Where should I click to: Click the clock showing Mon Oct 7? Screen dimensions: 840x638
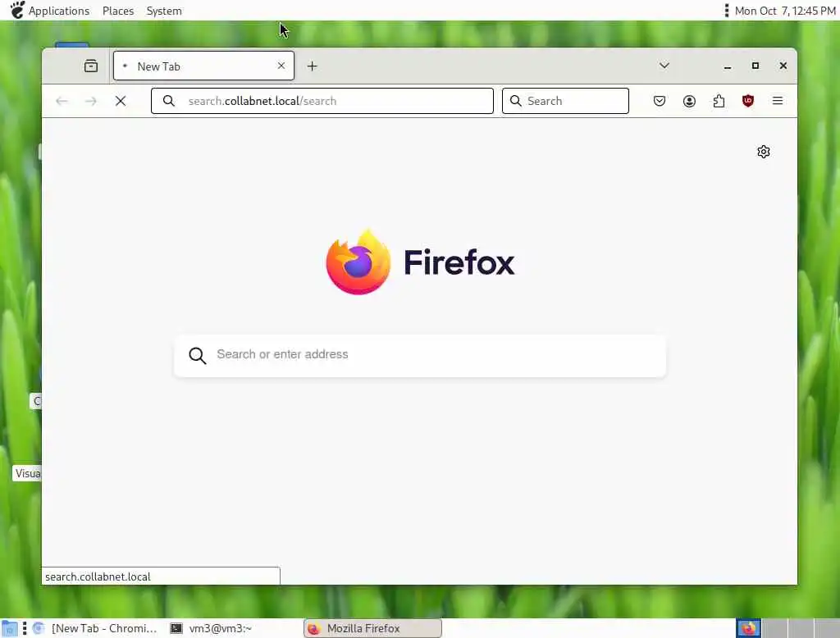coord(785,11)
